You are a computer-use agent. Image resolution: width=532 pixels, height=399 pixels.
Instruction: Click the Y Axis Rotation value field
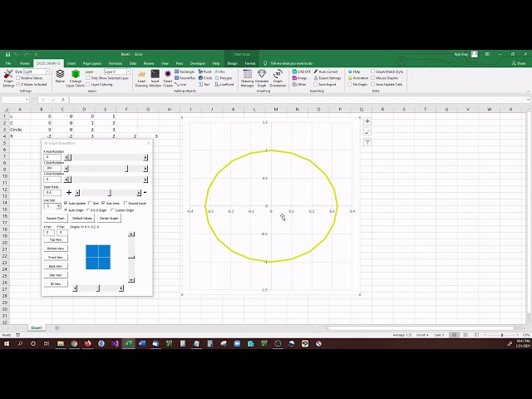coord(52,168)
